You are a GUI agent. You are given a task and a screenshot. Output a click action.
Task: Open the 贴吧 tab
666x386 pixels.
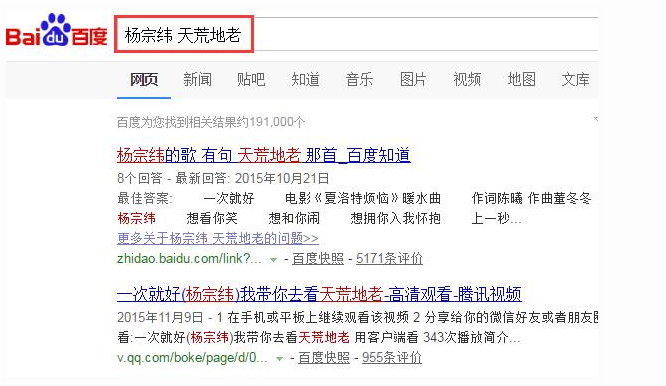tap(251, 79)
